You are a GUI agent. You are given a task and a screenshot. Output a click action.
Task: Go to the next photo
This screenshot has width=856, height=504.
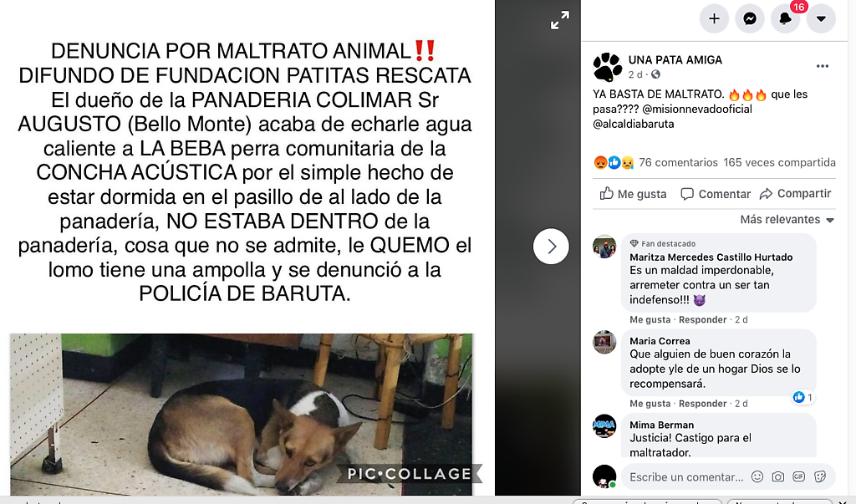coord(551,247)
